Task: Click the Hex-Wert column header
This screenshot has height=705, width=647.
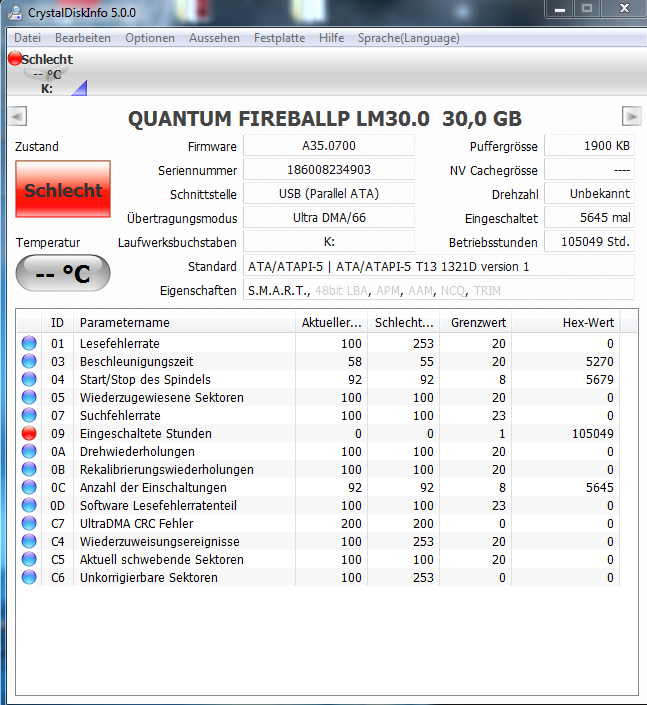Action: 566,322
